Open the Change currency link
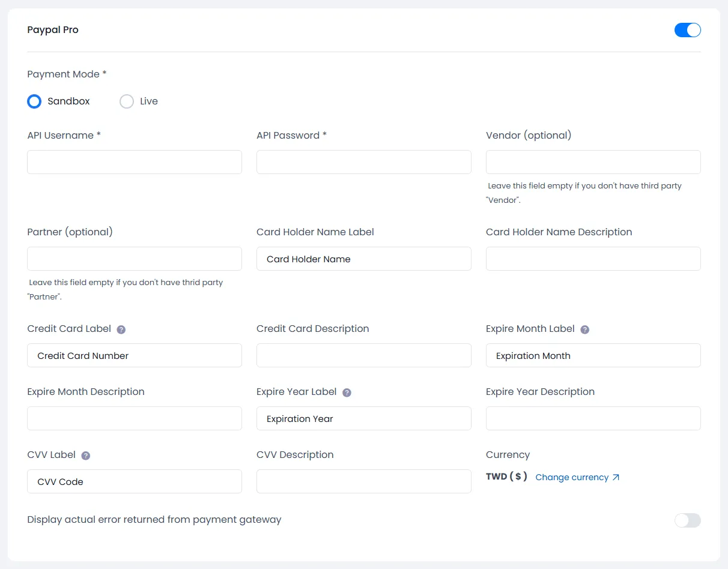The image size is (728, 569). pyautogui.click(x=577, y=477)
